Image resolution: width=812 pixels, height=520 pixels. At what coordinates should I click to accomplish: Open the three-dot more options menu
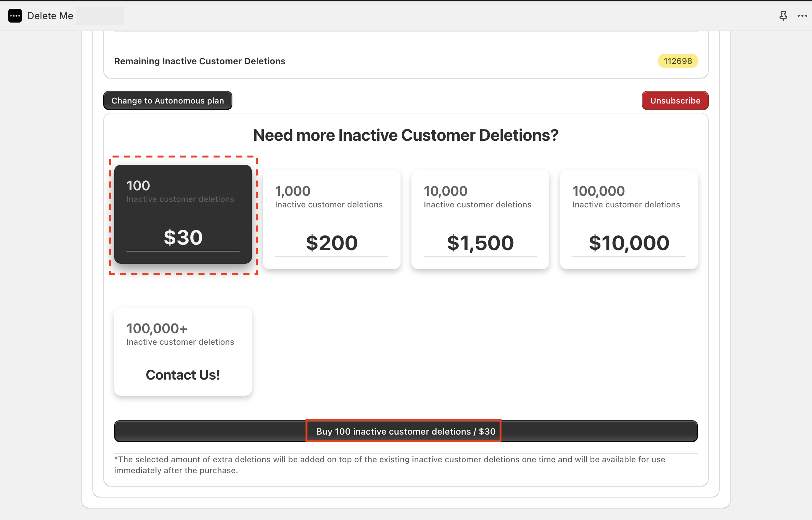(x=802, y=16)
